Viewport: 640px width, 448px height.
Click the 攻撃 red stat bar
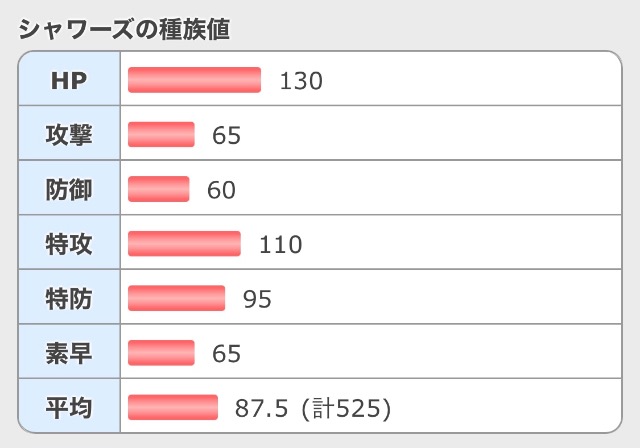[x=161, y=135]
